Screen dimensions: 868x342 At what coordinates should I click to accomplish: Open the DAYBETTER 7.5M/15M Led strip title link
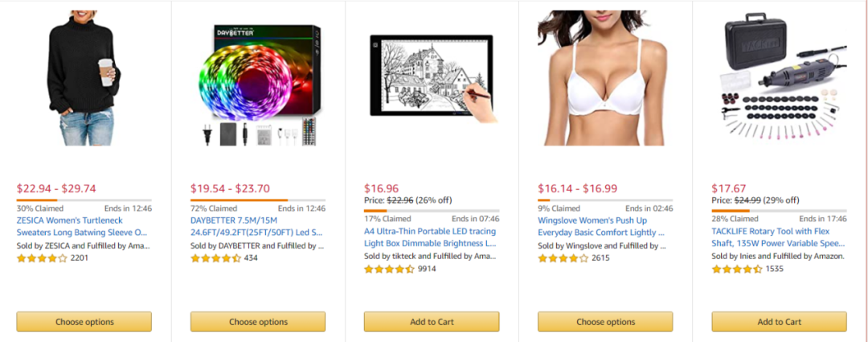pos(257,226)
